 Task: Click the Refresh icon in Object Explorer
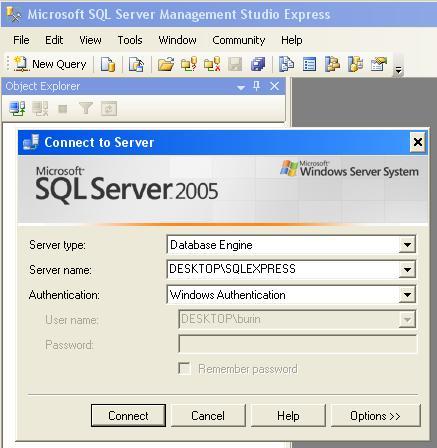coord(109,109)
